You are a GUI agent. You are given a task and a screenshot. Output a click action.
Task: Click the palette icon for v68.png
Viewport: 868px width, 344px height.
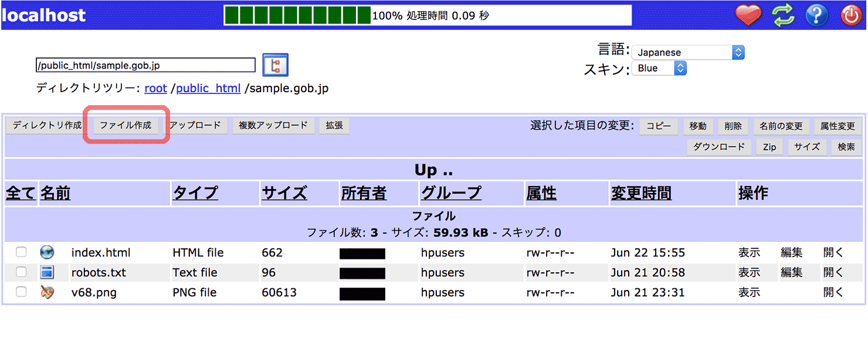coord(47,292)
